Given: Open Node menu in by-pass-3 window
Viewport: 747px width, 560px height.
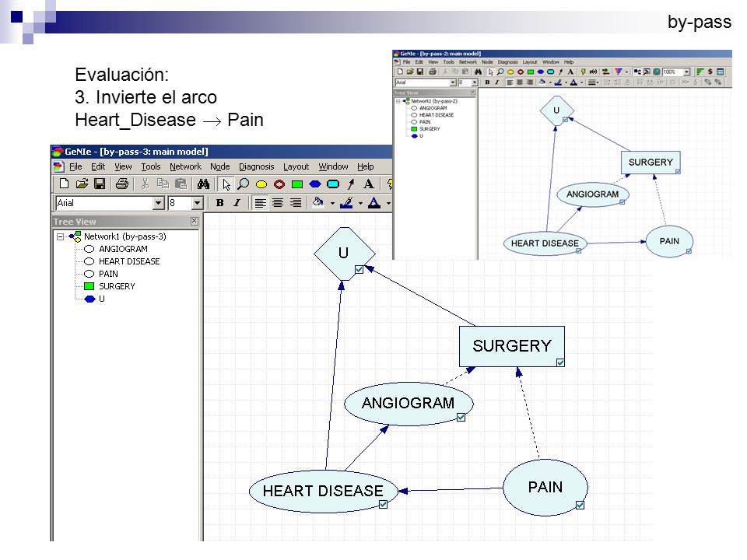Looking at the screenshot, I should [220, 166].
